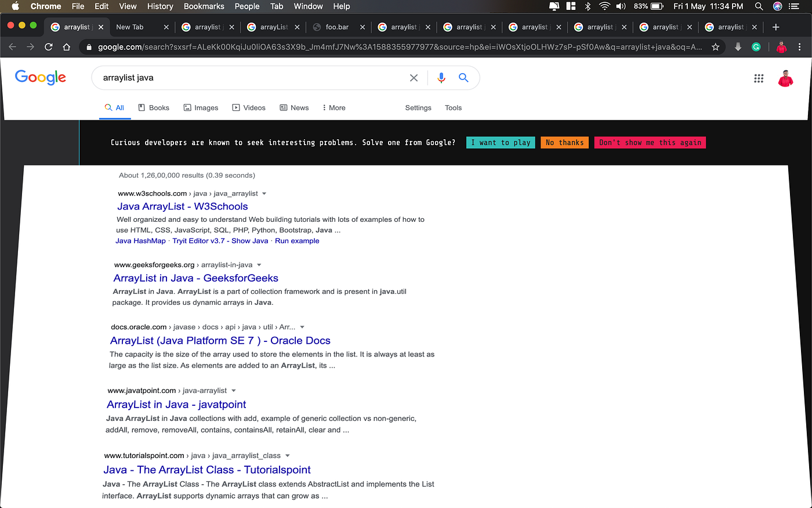Open the History menu in the menu bar
812x508 pixels.
(x=160, y=6)
